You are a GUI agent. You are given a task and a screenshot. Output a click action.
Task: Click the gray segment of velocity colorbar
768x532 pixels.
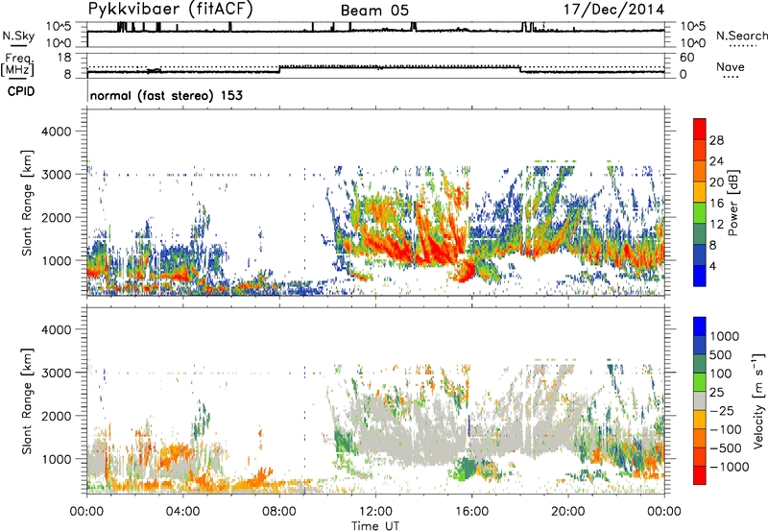(700, 400)
